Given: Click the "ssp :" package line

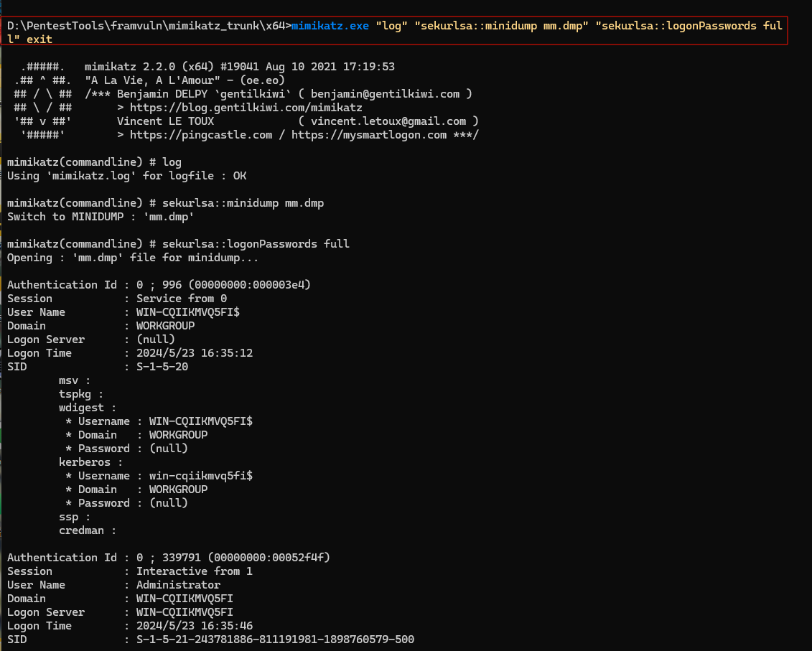Looking at the screenshot, I should pyautogui.click(x=75, y=517).
